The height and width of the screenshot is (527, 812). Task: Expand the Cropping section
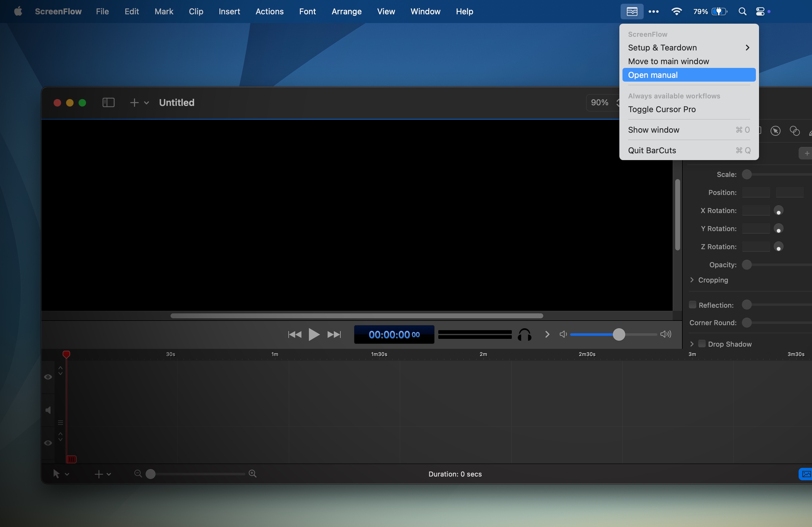pyautogui.click(x=692, y=280)
